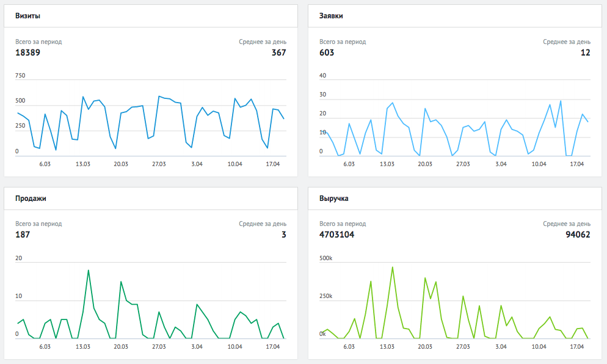
Task: Click the tallest spike in the Выручка chart
Action: coord(392,267)
